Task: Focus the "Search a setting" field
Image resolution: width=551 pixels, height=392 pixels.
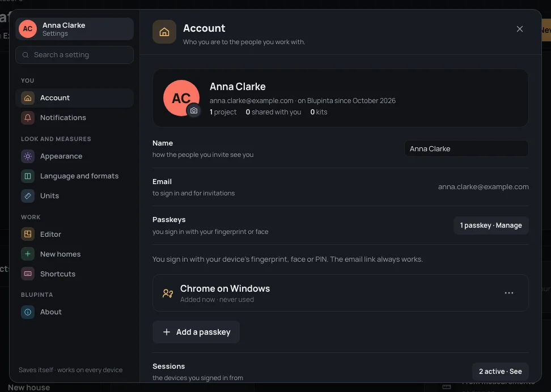Action: [x=74, y=55]
